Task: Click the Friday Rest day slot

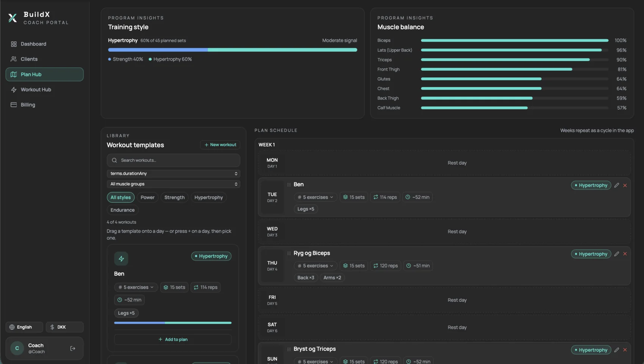Action: (x=444, y=300)
